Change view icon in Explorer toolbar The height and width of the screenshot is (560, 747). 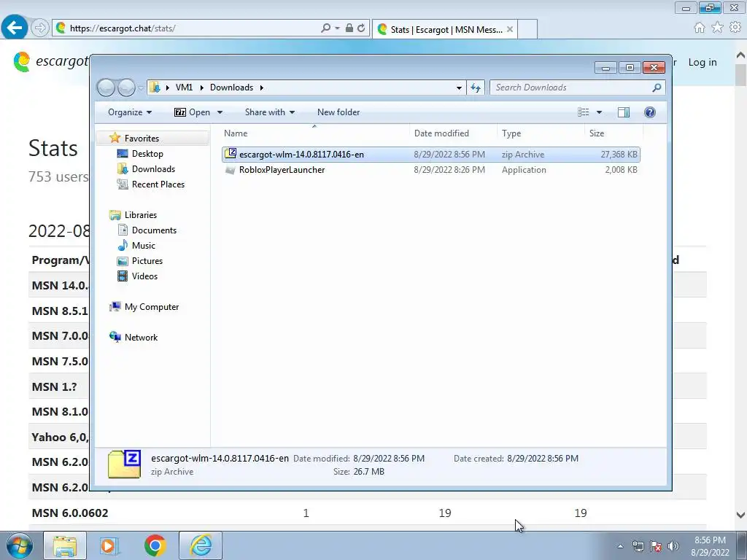point(584,112)
